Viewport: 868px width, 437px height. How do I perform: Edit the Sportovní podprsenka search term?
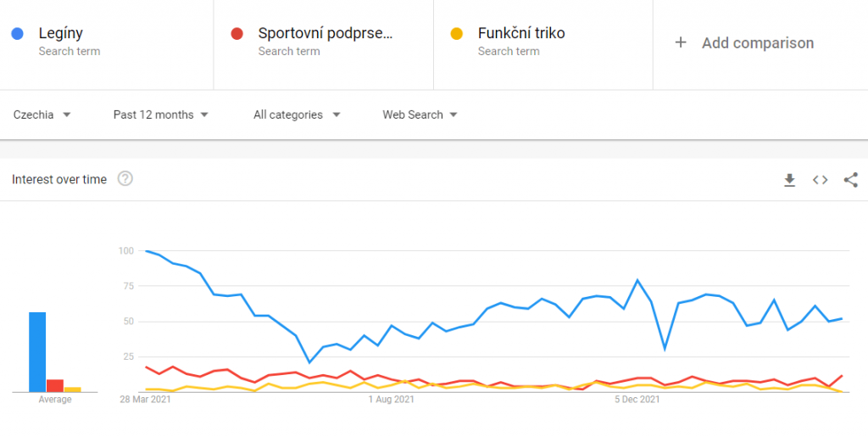(325, 34)
